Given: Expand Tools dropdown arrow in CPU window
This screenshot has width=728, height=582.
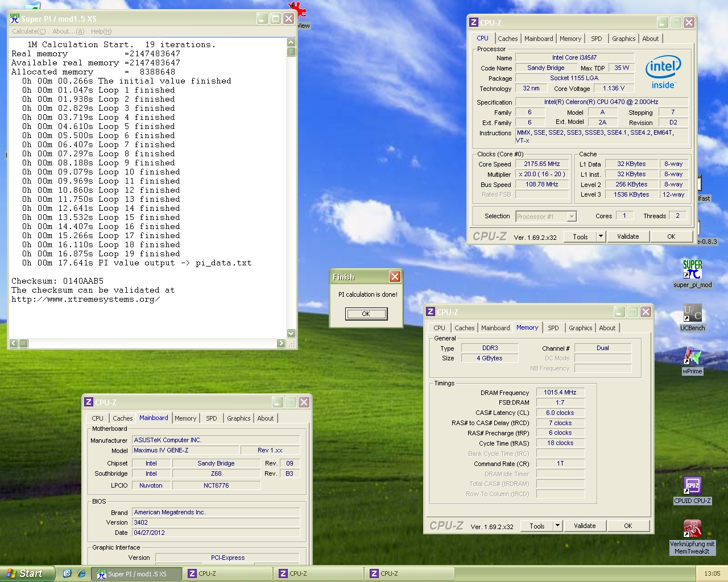Looking at the screenshot, I should [601, 236].
